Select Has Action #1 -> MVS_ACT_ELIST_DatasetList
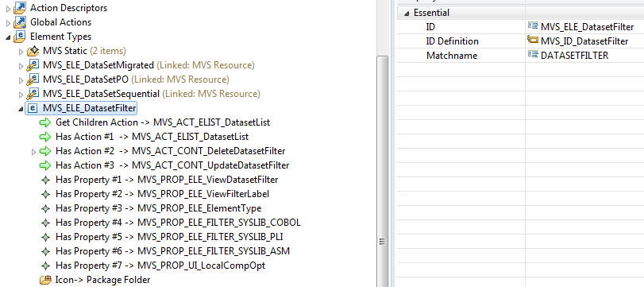Screen dimensions: 644x287 point(152,137)
